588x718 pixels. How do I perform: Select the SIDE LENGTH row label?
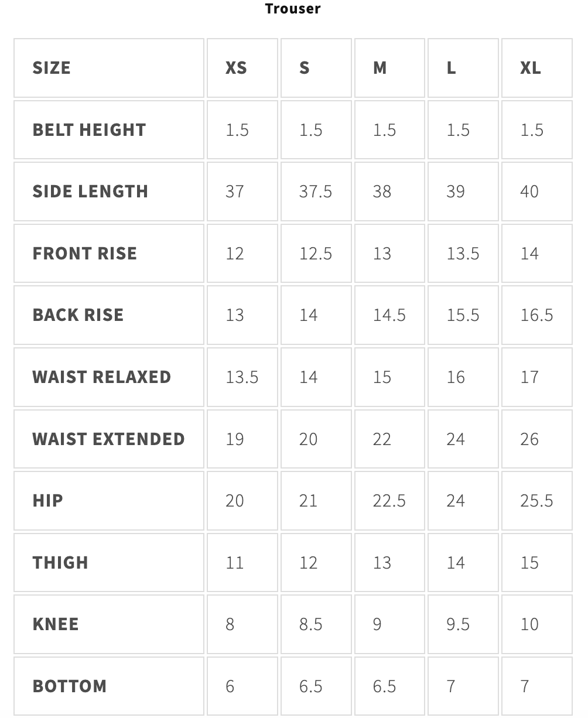(90, 192)
